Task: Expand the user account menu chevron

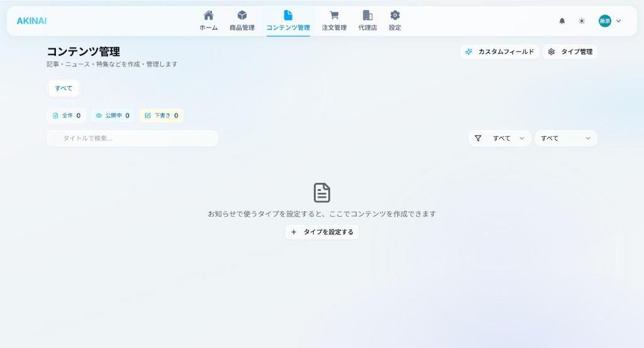Action: coord(619,21)
